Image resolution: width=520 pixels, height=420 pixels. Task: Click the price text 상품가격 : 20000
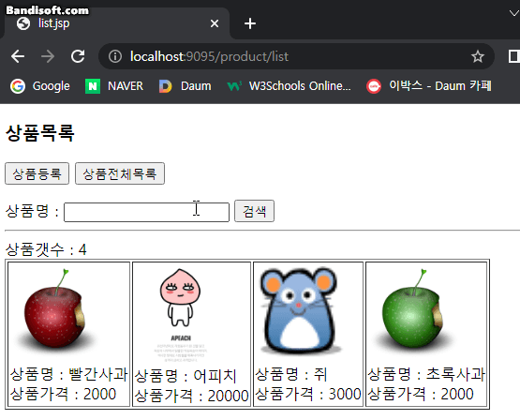(x=192, y=396)
